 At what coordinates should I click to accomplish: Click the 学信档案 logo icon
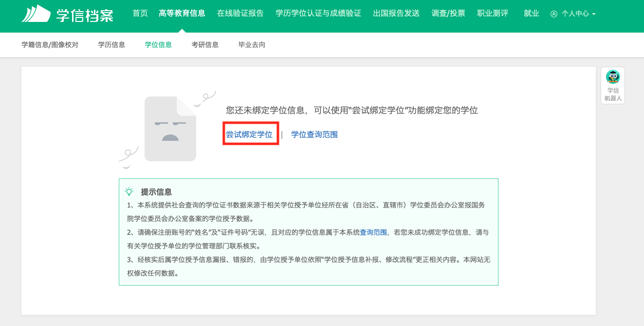pos(36,14)
